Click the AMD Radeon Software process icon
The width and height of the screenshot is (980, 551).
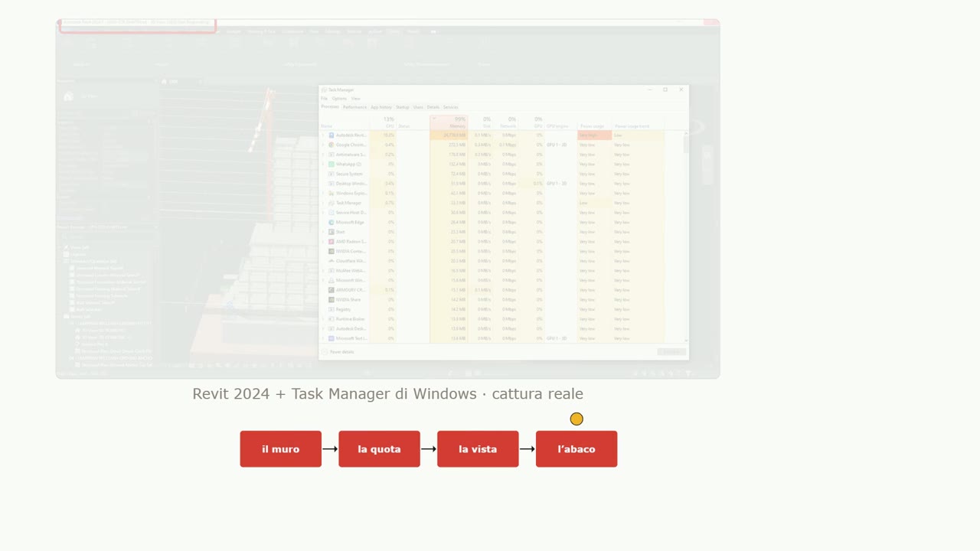tap(331, 241)
